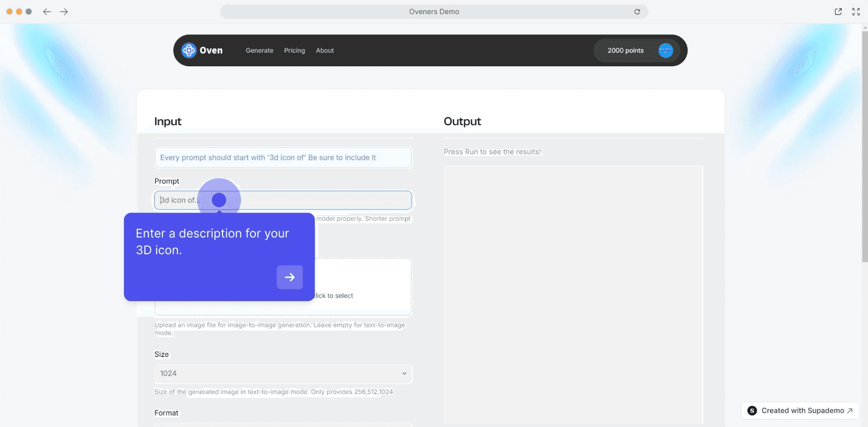Open the Pricing nav item
868x427 pixels.
click(x=294, y=51)
